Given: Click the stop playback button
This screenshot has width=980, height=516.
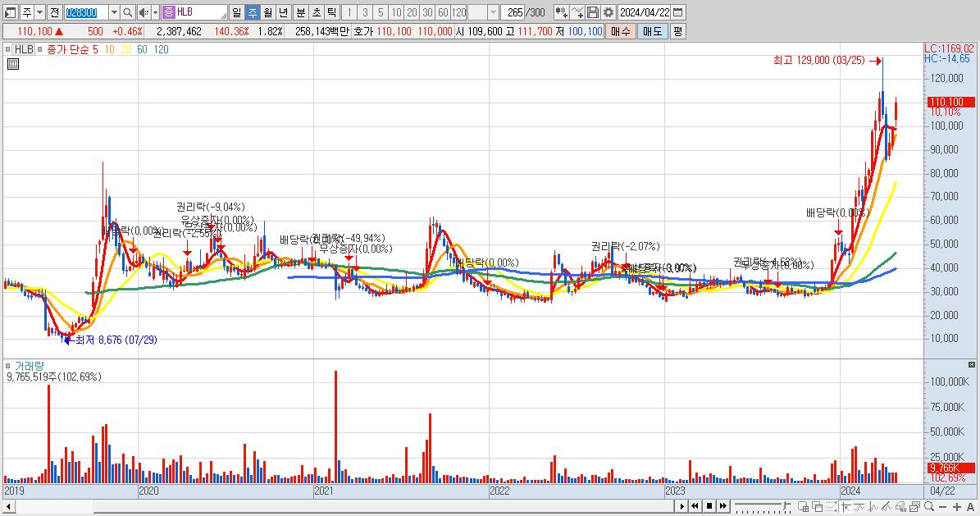Looking at the screenshot, I should (x=709, y=505).
